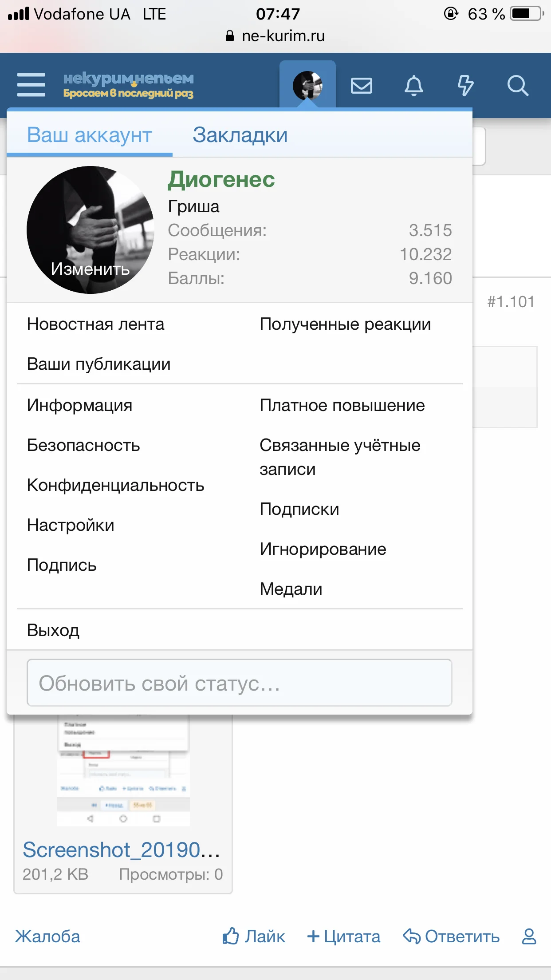This screenshot has height=980, width=551.
Task: Open Конфиденциальность settings
Action: [115, 486]
